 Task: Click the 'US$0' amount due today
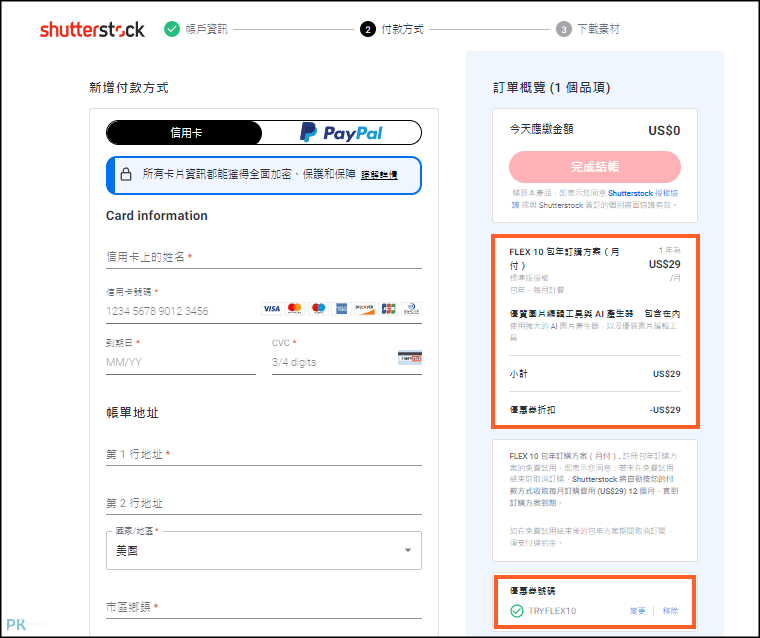coord(664,130)
